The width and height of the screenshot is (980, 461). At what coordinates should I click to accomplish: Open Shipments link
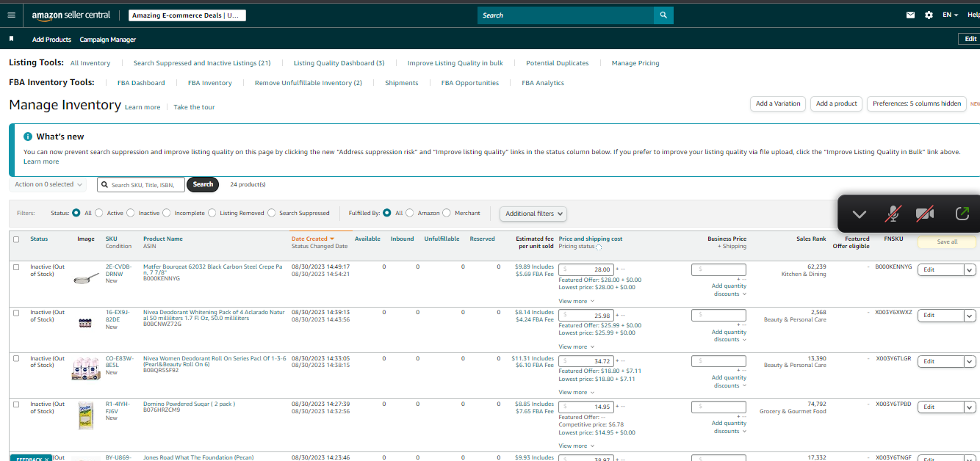click(402, 83)
